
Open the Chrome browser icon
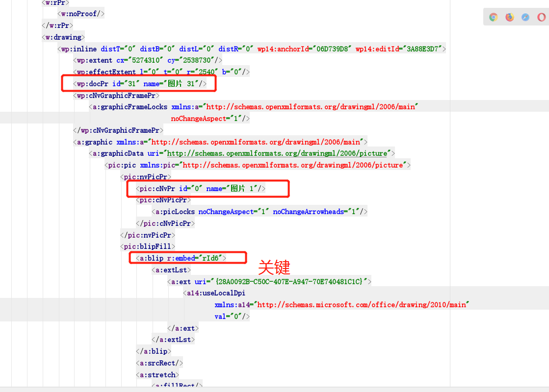(x=493, y=16)
